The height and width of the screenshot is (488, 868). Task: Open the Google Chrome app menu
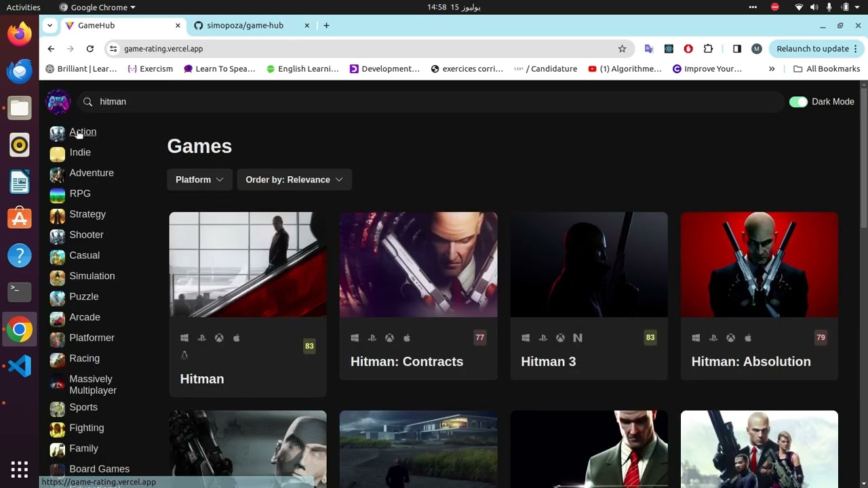pos(97,7)
